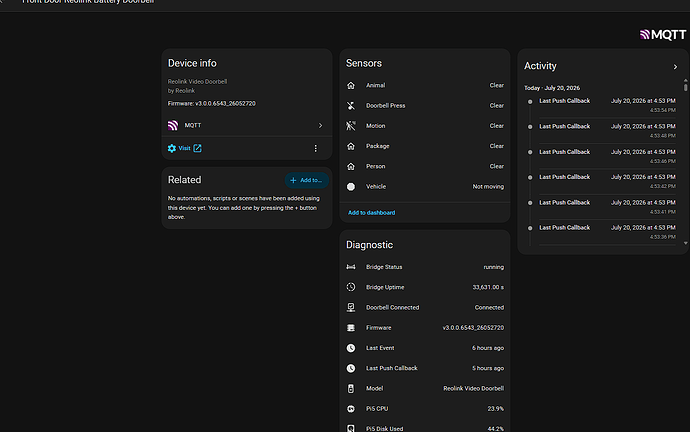Open the Activity heading
The height and width of the screenshot is (432, 690).
[540, 66]
